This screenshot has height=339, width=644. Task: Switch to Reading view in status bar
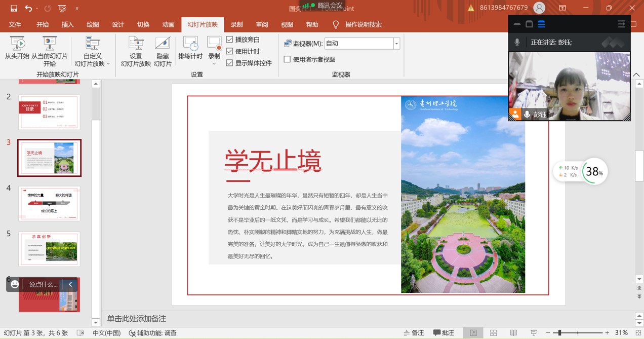point(513,333)
